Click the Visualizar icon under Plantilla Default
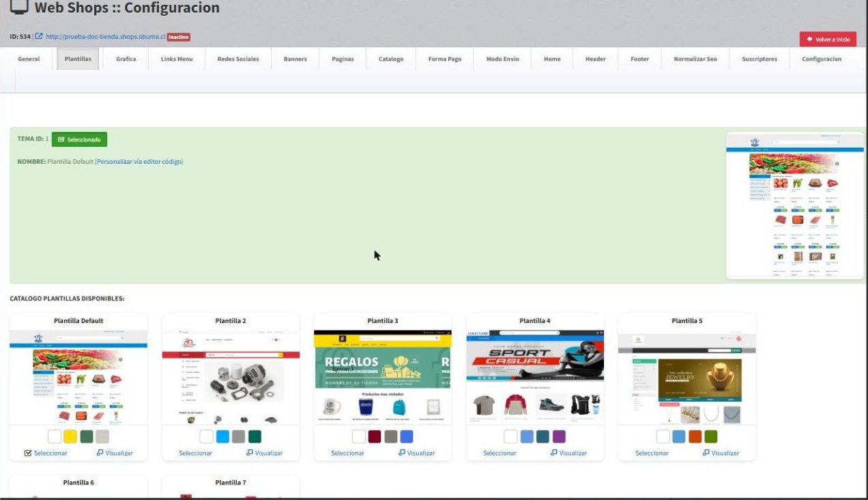The width and height of the screenshot is (868, 500). [100, 453]
